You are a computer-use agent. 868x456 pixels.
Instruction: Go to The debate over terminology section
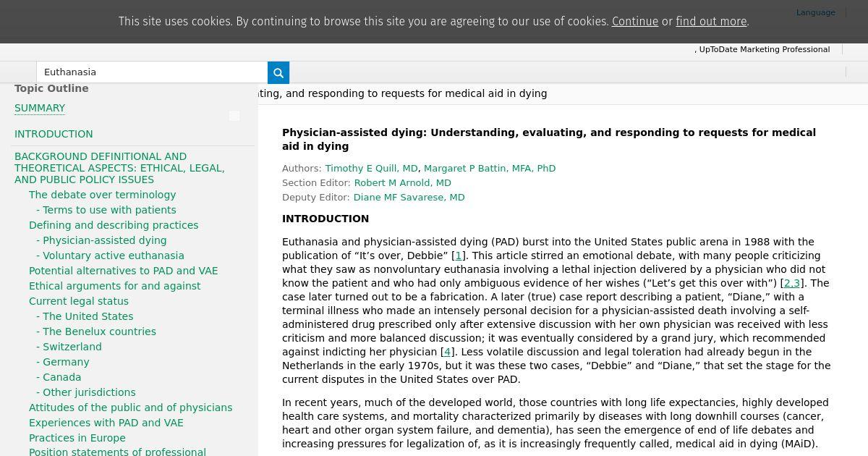point(102,195)
